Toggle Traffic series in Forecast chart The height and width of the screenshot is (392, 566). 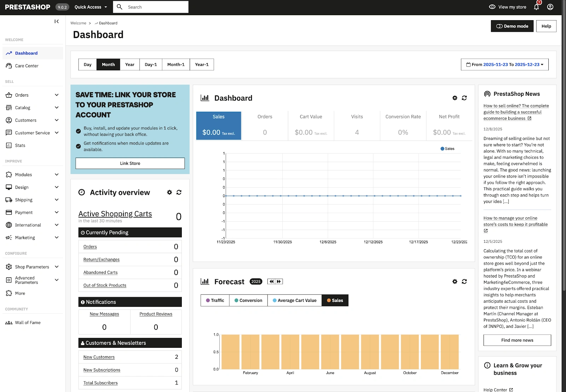click(x=215, y=300)
